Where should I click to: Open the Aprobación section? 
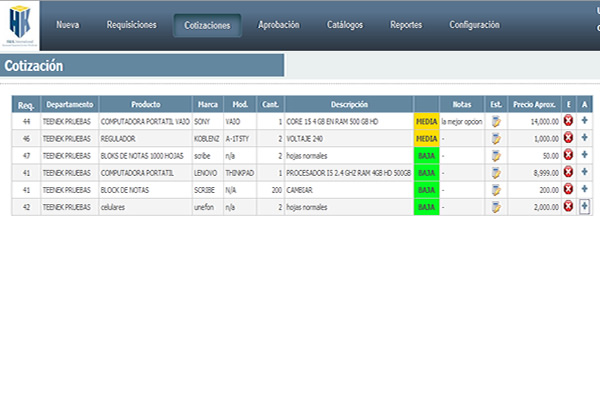tap(278, 25)
